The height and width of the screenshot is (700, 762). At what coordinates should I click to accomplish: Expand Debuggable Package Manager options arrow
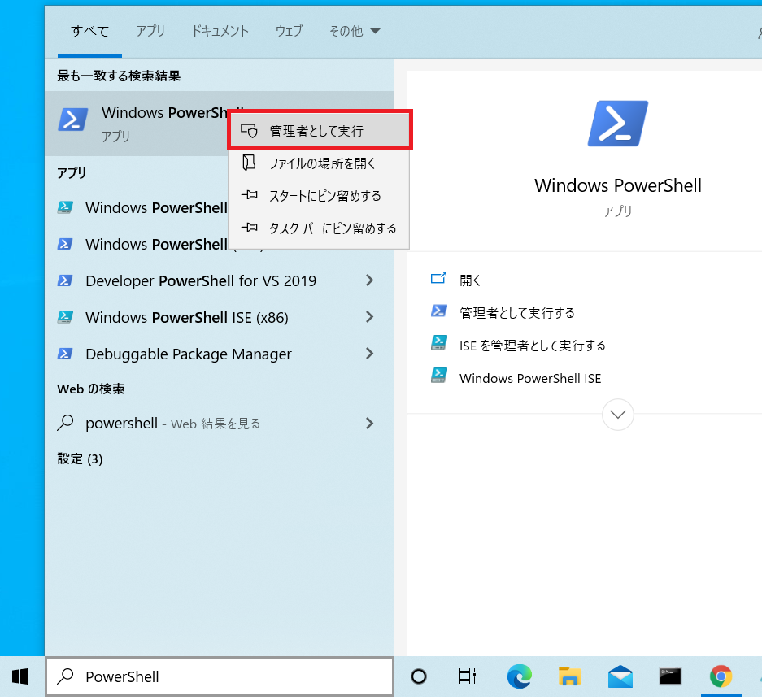coord(369,354)
